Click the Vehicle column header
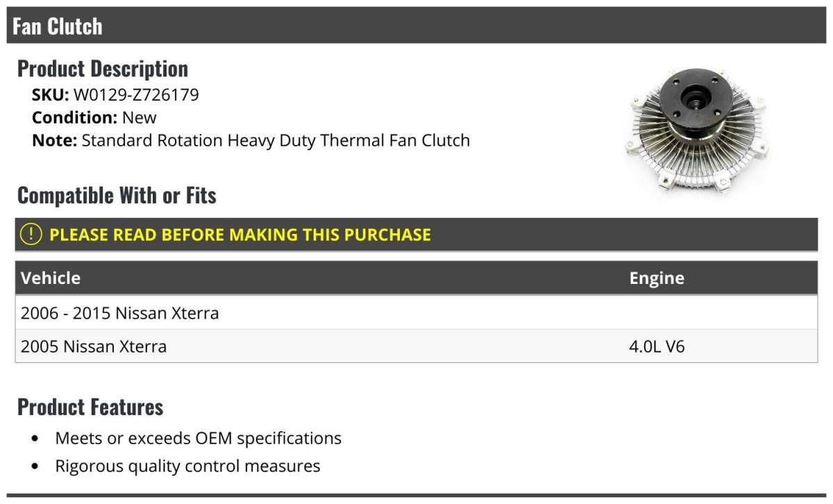The image size is (833, 504). 51,278
